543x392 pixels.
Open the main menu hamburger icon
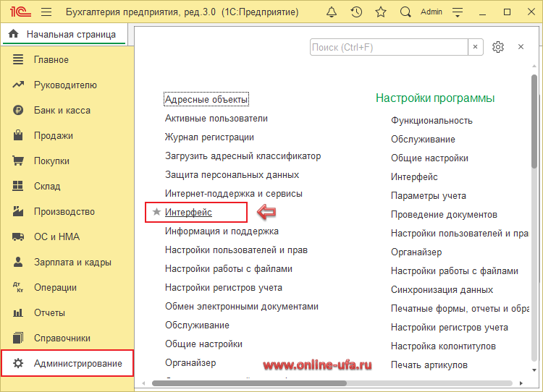[x=46, y=12]
